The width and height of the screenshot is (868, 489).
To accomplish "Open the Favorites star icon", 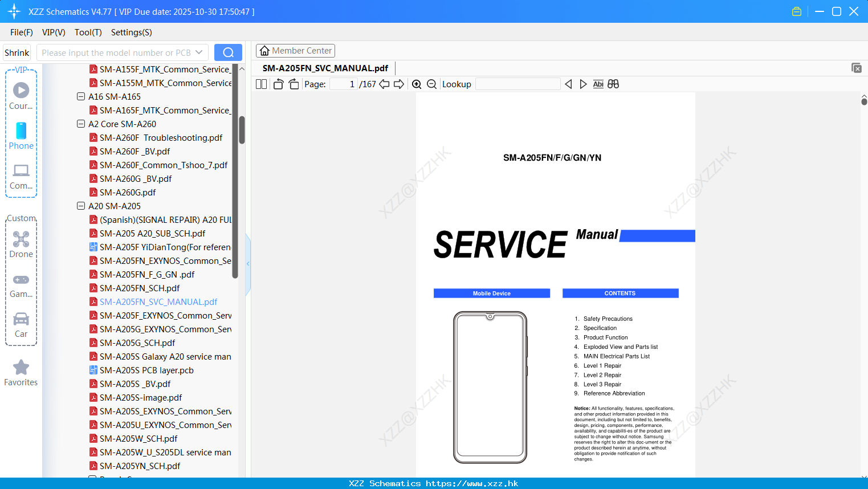I will [21, 367].
